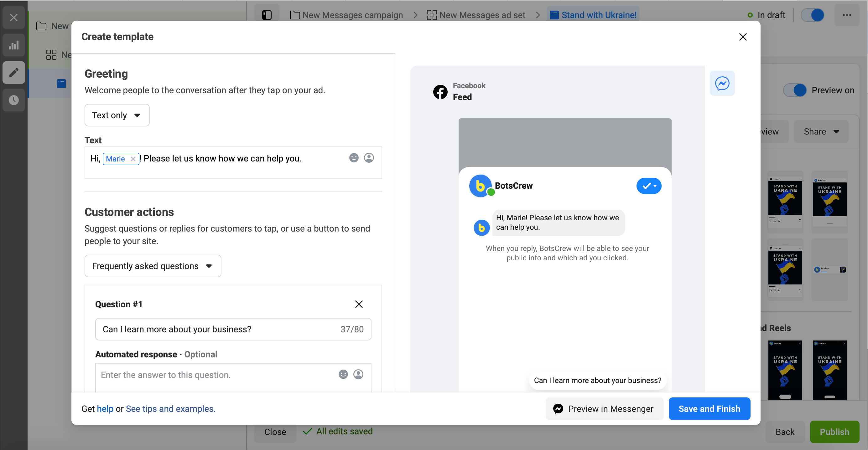
Task: Remove Question #1
Action: (359, 304)
